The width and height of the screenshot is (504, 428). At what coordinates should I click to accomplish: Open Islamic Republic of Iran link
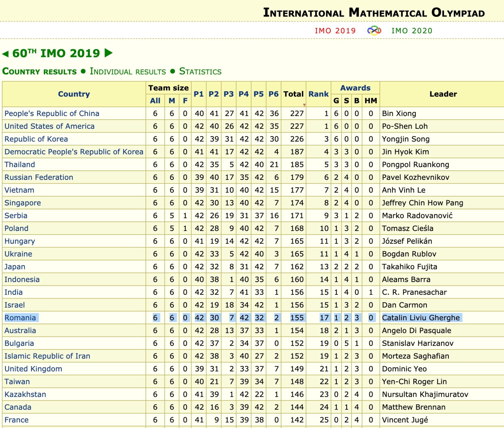point(47,356)
